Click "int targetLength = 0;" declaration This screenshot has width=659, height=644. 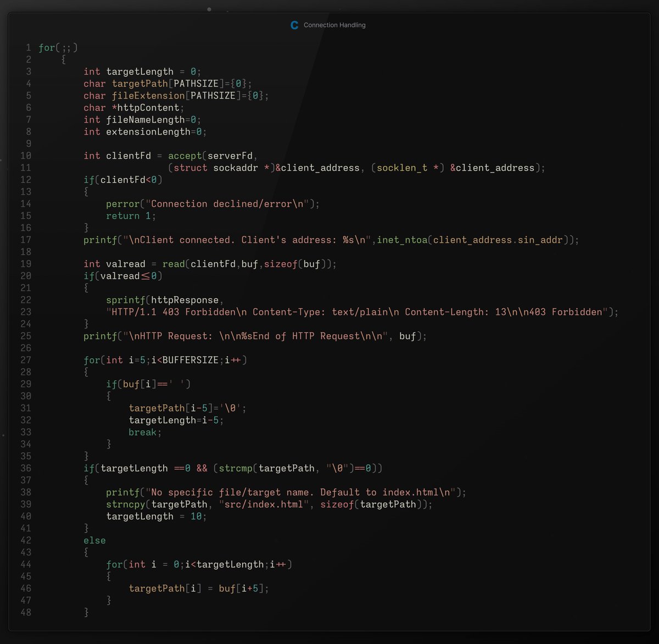click(x=143, y=71)
